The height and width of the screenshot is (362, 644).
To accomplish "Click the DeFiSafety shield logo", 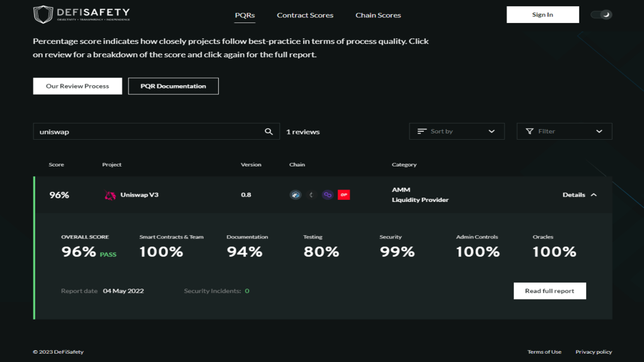I will [x=43, y=15].
